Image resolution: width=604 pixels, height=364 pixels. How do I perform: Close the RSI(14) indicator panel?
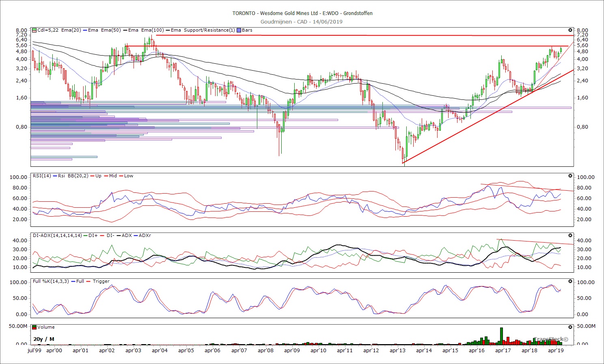coord(570,176)
